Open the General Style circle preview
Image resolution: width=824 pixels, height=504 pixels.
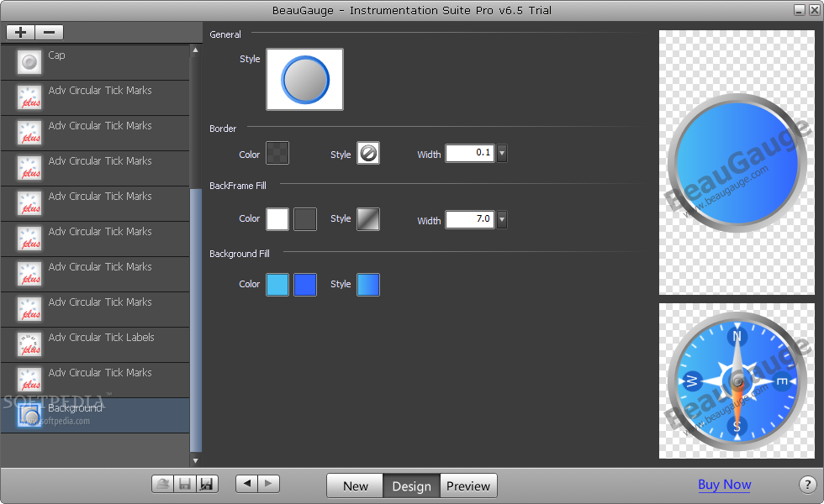[x=304, y=79]
